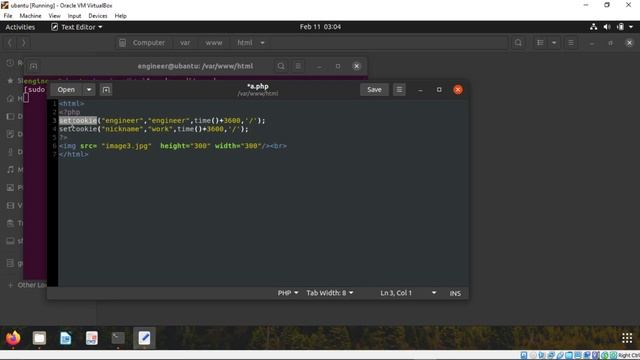Open new tab icon in terminal window
Screen dimensions: 640x360
coord(33,66)
